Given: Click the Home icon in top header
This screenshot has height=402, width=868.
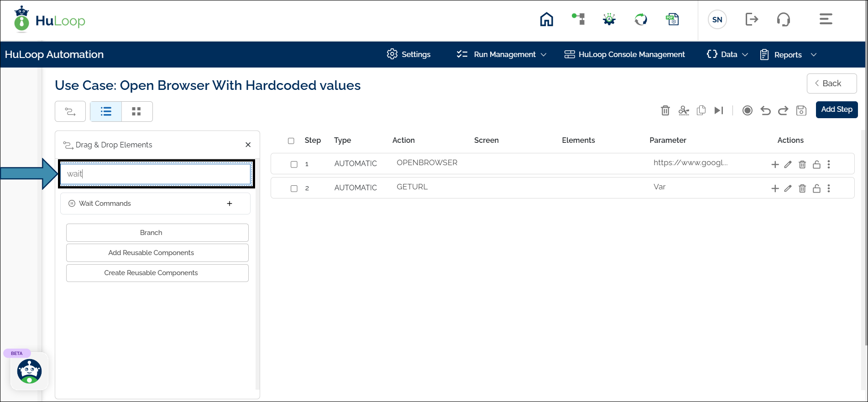Looking at the screenshot, I should (546, 19).
